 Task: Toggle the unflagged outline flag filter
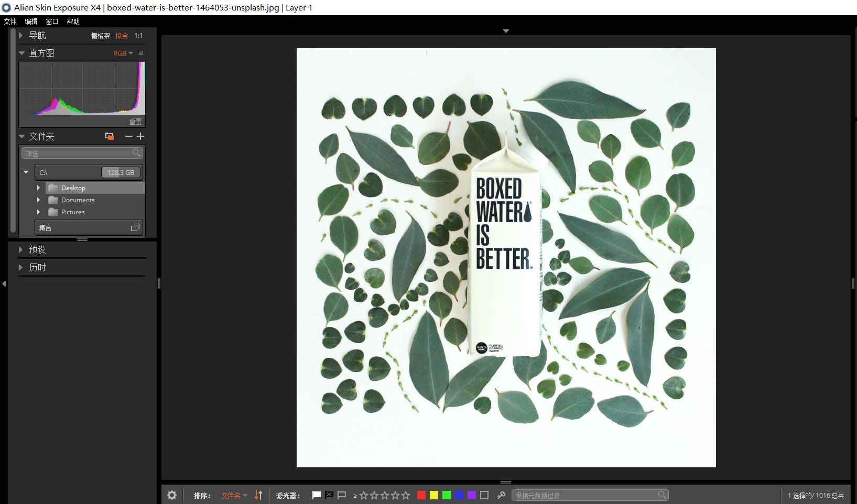[342, 495]
